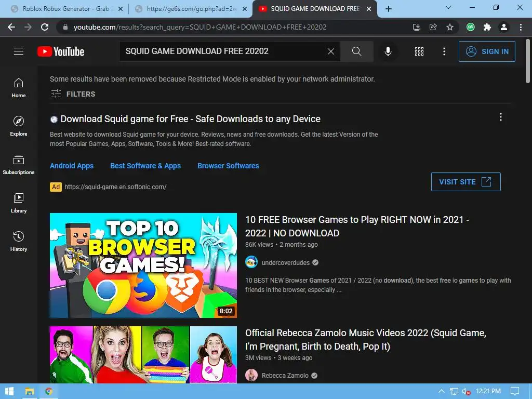Open Library in the sidebar
532x399 pixels.
[19, 203]
